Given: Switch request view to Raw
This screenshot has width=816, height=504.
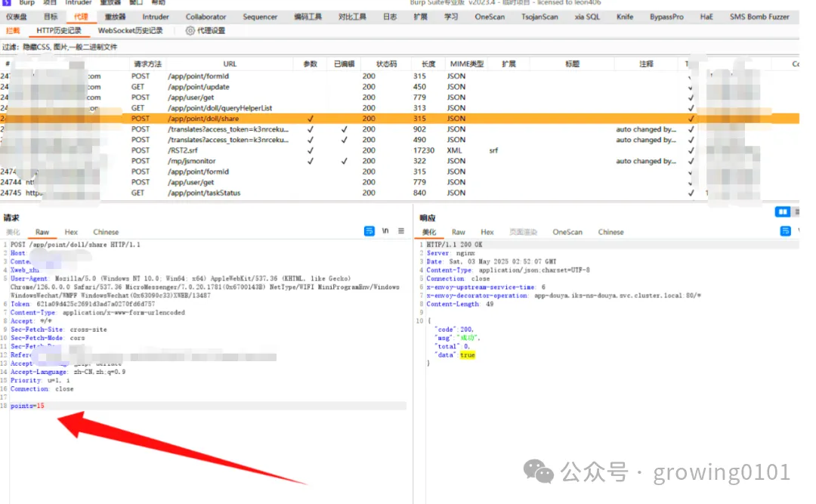Looking at the screenshot, I should pyautogui.click(x=42, y=232).
